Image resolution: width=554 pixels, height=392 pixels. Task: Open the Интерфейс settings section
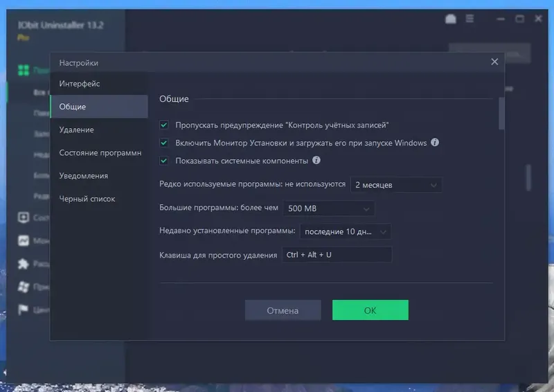[98, 84]
